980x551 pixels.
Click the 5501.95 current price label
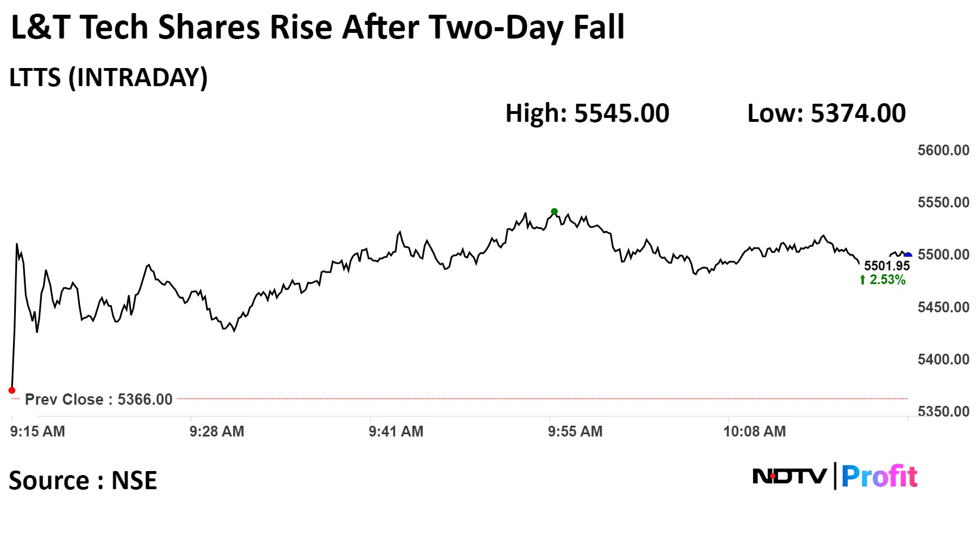click(886, 266)
